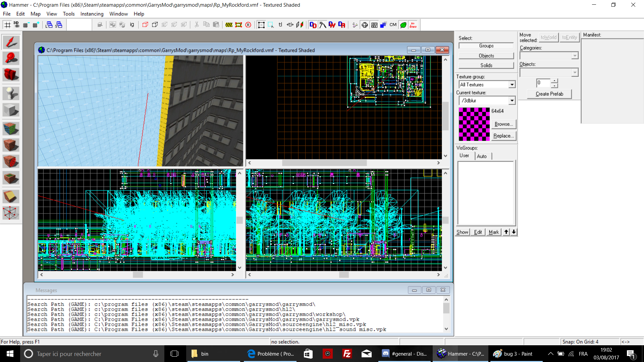Screen dimensions: 644x362
Task: Click the Toggle Displacement 'D' icon
Action: [x=313, y=25]
